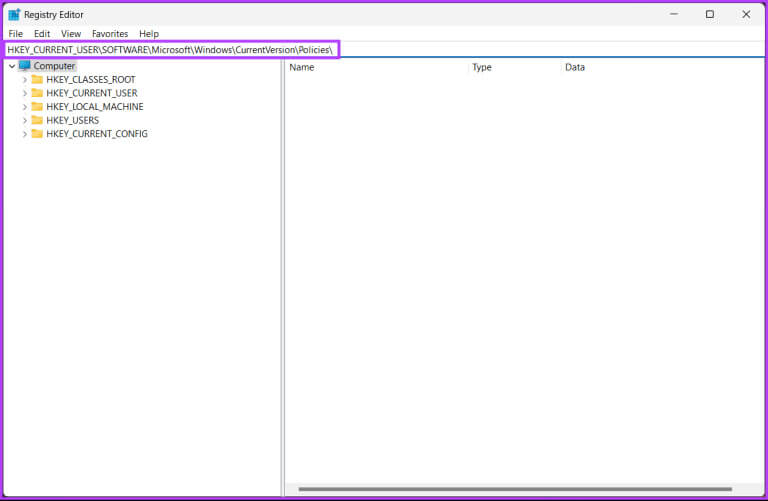Open the File menu
The image size is (768, 501).
pos(16,34)
